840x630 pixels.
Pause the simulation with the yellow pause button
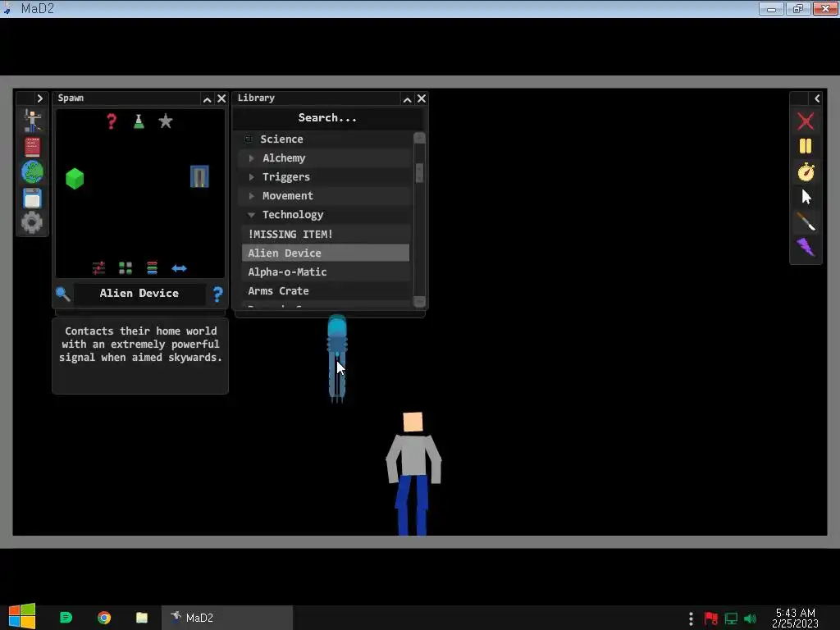806,146
